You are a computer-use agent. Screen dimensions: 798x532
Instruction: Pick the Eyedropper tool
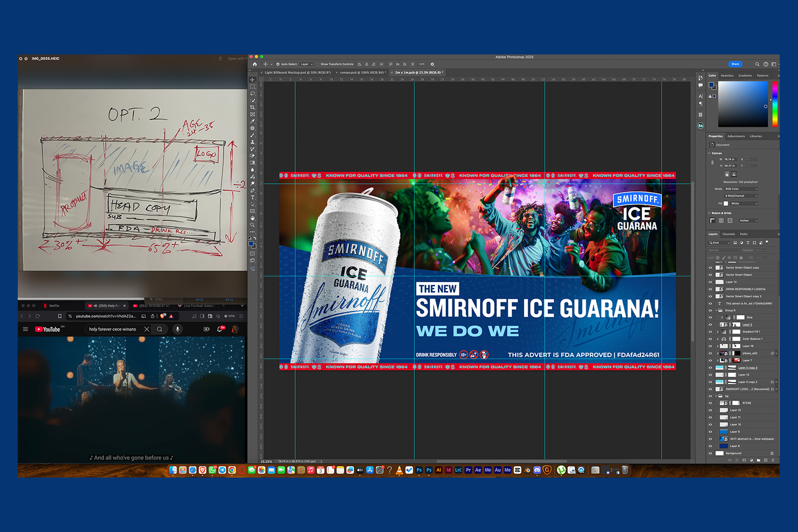pyautogui.click(x=252, y=121)
